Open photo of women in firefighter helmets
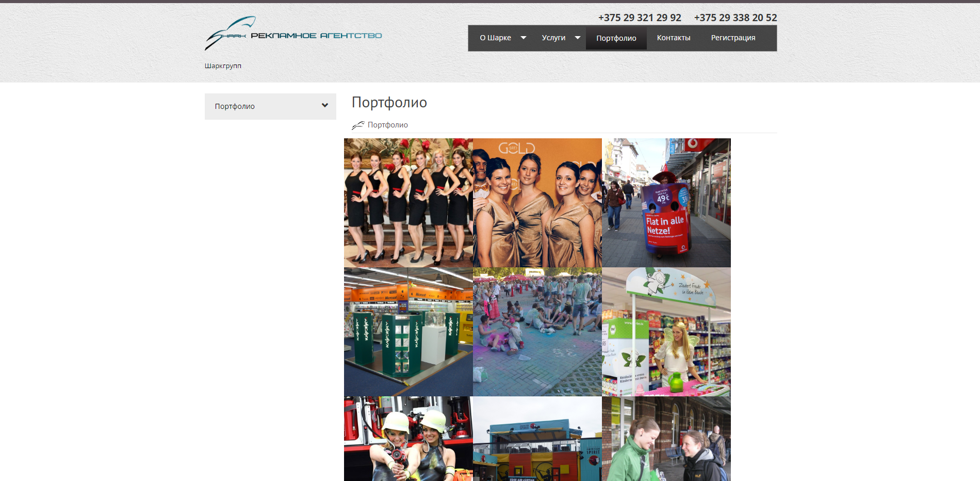Viewport: 980px width, 481px height. (x=409, y=439)
